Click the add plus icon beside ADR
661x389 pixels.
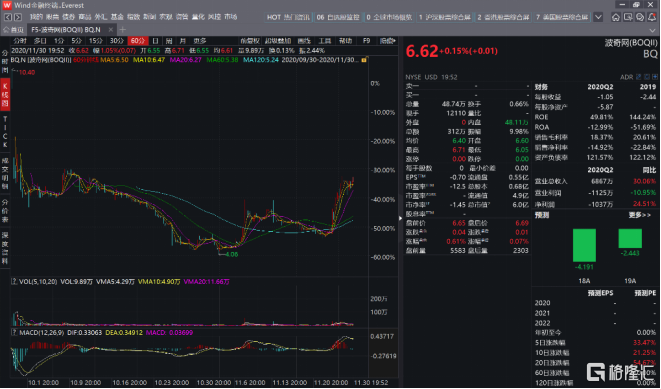(x=655, y=77)
